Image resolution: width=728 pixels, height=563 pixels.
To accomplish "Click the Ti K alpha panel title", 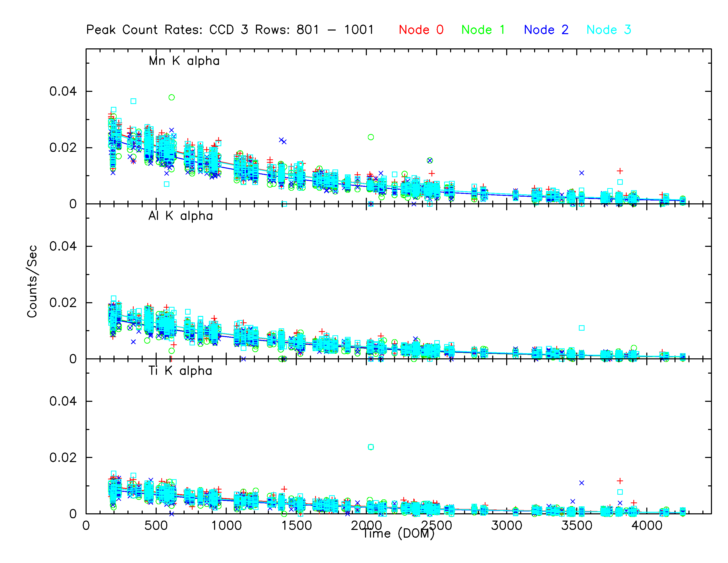I will pos(180,371).
